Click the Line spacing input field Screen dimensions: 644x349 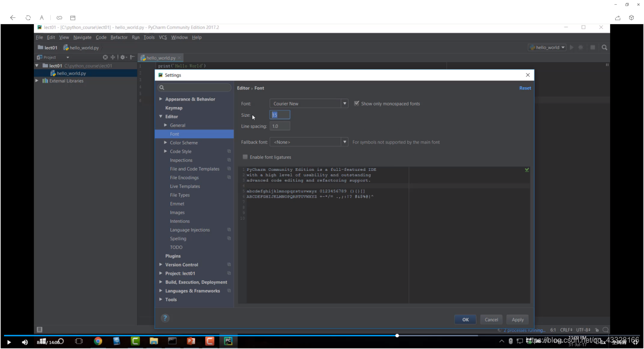click(x=280, y=126)
